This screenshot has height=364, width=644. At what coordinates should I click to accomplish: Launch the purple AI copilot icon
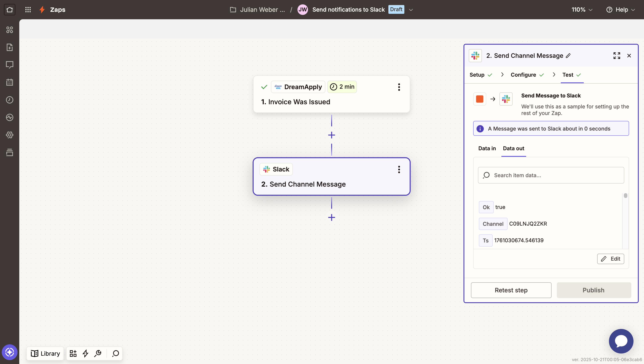click(9, 352)
